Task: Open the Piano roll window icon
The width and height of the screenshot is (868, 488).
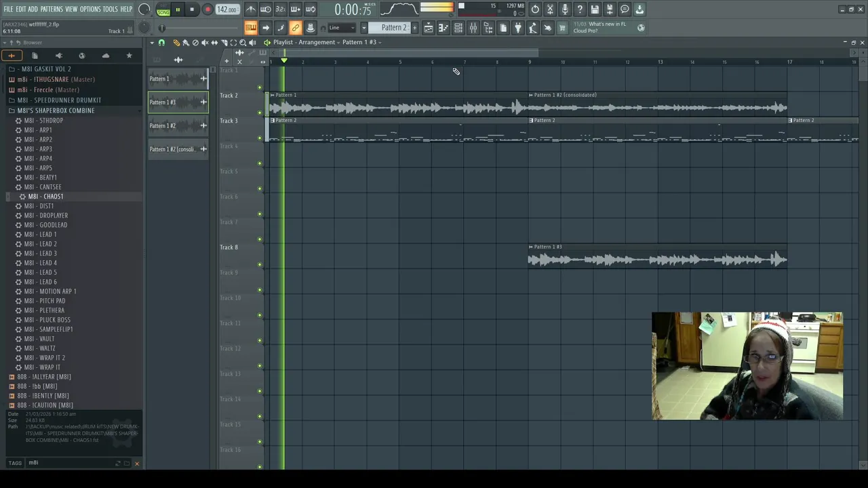Action: click(443, 28)
